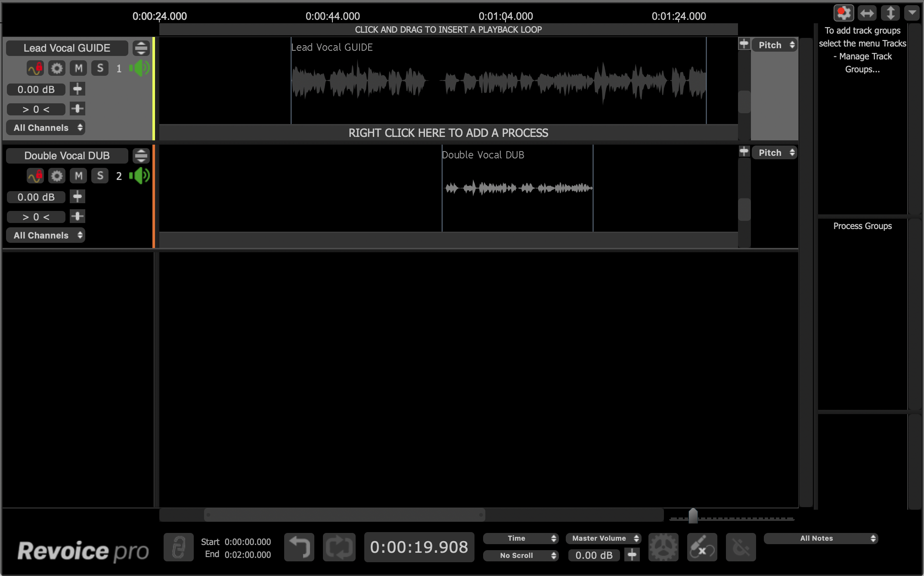Solo the Lead Vocal GUIDE track

pos(100,68)
